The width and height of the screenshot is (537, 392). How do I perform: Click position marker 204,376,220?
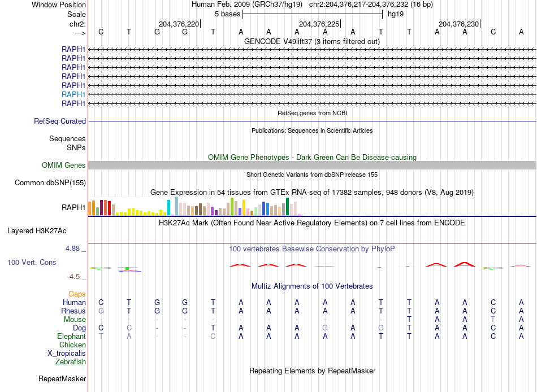click(x=179, y=24)
